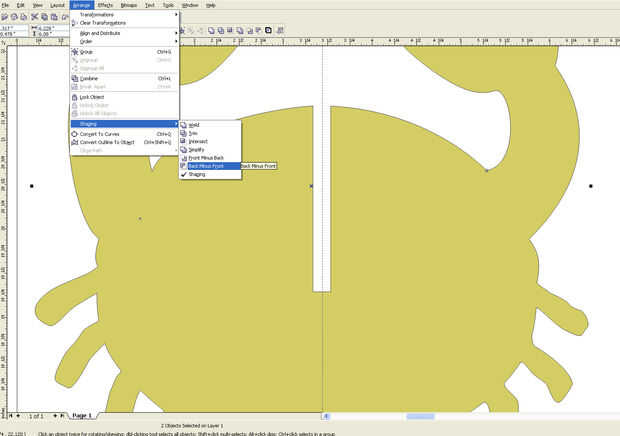Open the Edit menu
The image size is (620, 436).
(x=21, y=5)
